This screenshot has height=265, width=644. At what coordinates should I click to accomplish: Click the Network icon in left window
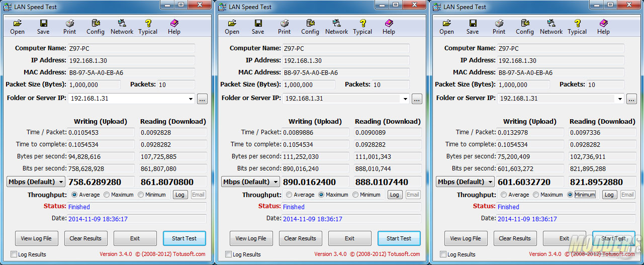coord(122,23)
